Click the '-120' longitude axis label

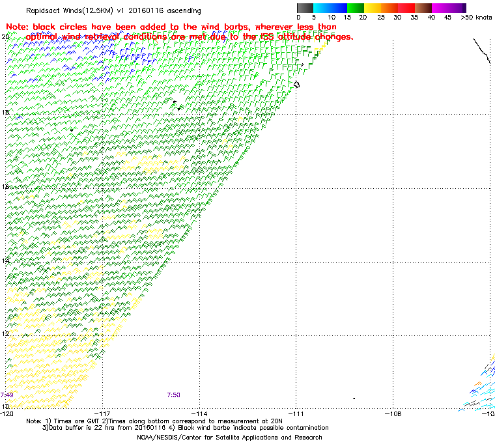7,413
